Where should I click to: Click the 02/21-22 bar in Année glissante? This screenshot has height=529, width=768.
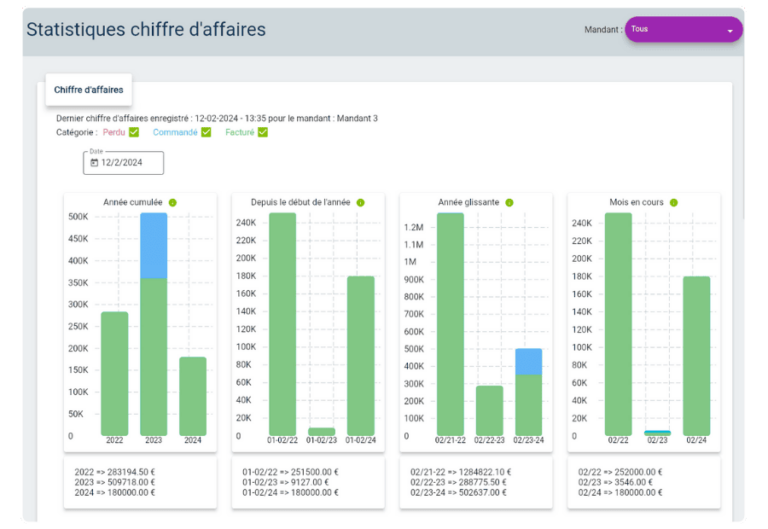pyautogui.click(x=450, y=325)
